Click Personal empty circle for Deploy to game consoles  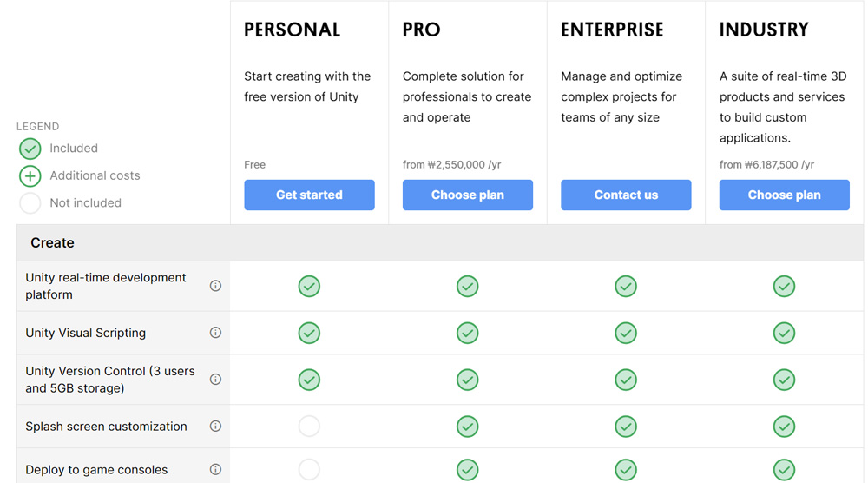(x=309, y=470)
